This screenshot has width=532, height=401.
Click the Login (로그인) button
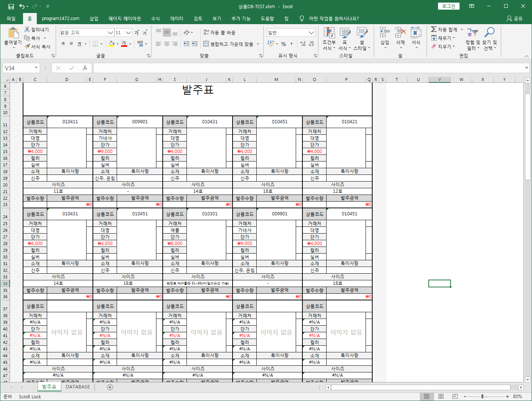coord(448,6)
